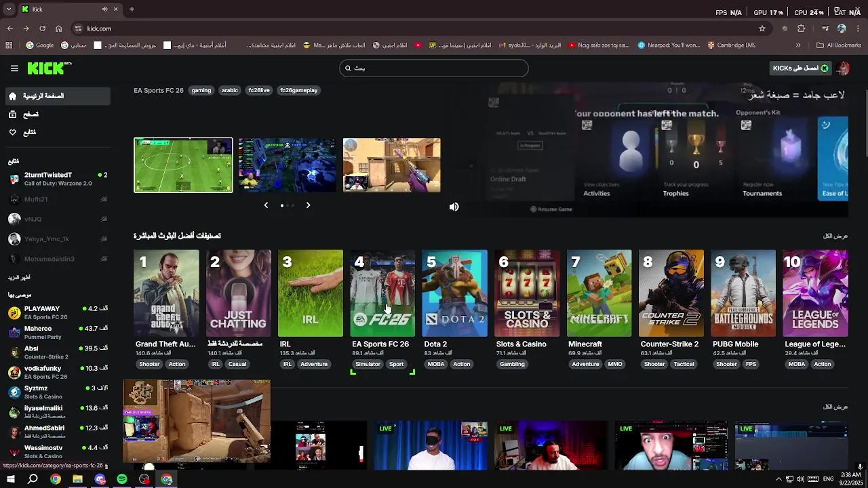Go to previous featured stream arrow
The height and width of the screenshot is (488, 868).
[266, 205]
